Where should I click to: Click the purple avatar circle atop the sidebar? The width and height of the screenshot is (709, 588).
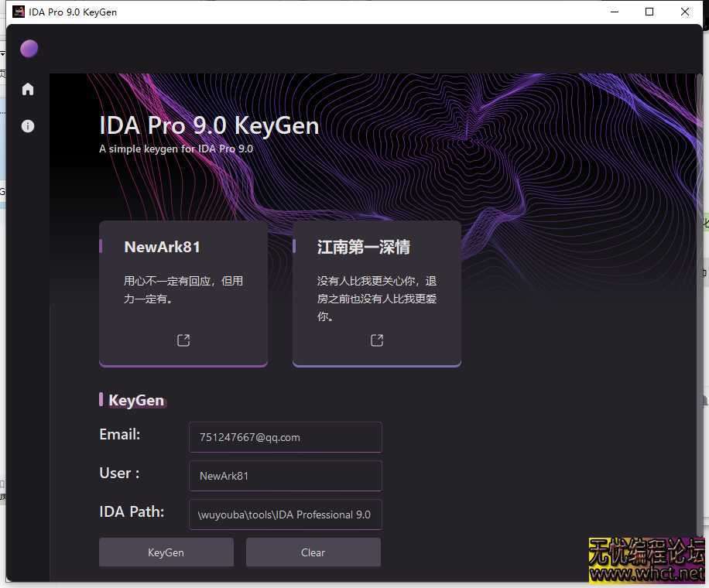coord(29,48)
